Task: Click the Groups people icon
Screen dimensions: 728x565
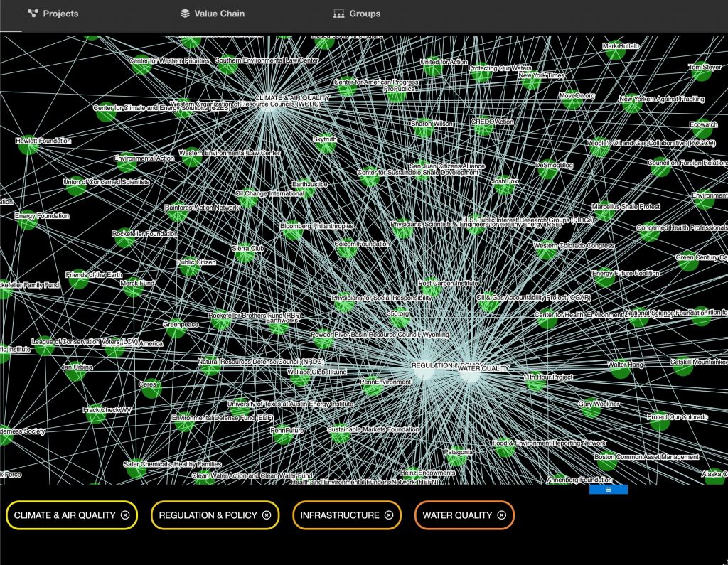Action: click(338, 14)
